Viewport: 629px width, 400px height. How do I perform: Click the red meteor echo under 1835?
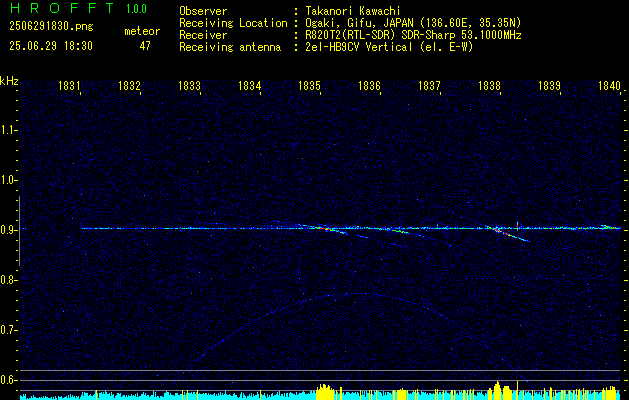326,229
